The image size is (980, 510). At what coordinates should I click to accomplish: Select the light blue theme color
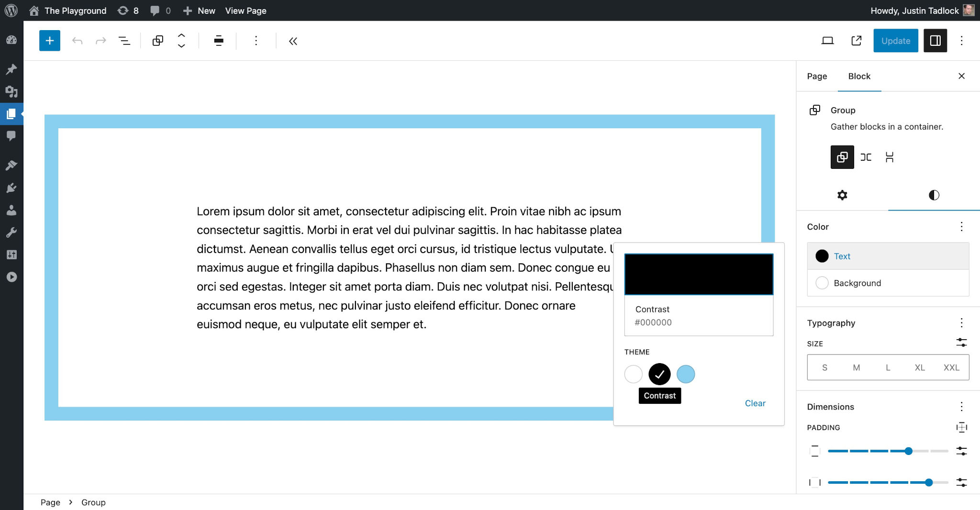tap(686, 374)
